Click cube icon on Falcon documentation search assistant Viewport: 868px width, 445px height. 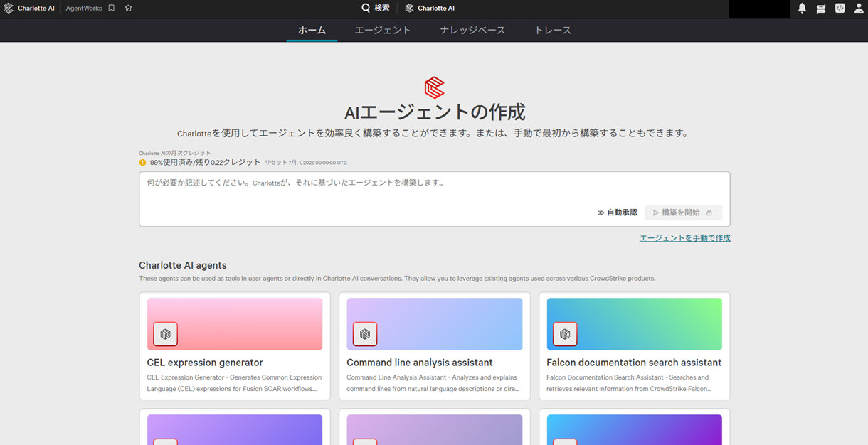coord(565,334)
